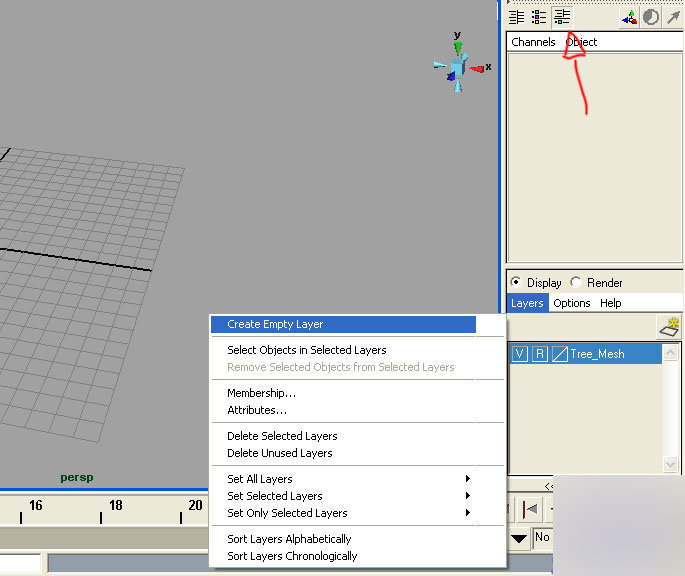Go to start of playback range
Viewport: 685px width, 576px height.
(x=530, y=509)
